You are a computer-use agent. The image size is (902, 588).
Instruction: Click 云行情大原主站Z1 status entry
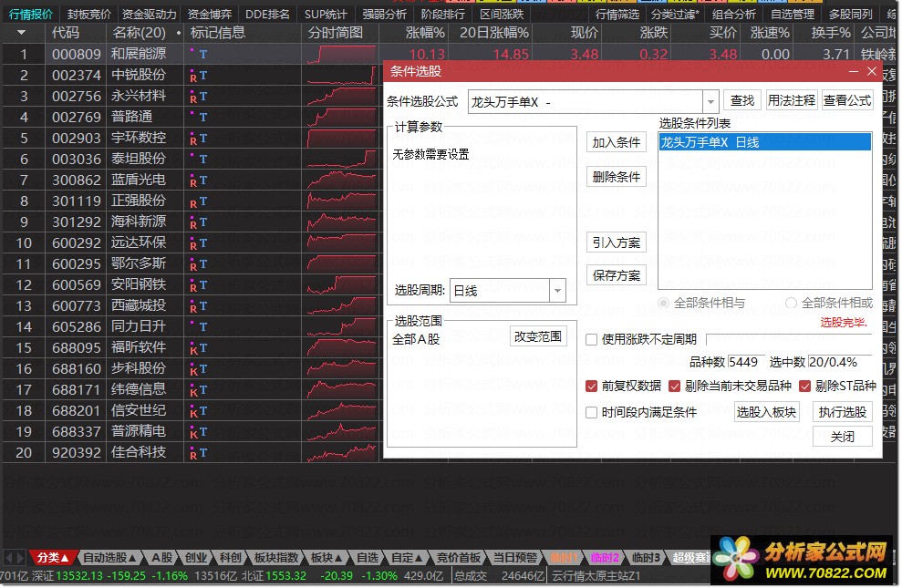tap(596, 576)
